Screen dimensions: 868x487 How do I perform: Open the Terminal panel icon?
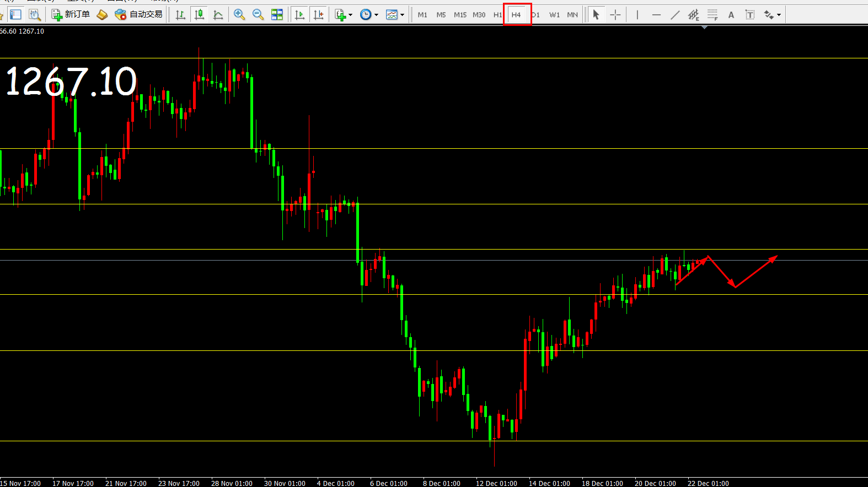click(15, 15)
